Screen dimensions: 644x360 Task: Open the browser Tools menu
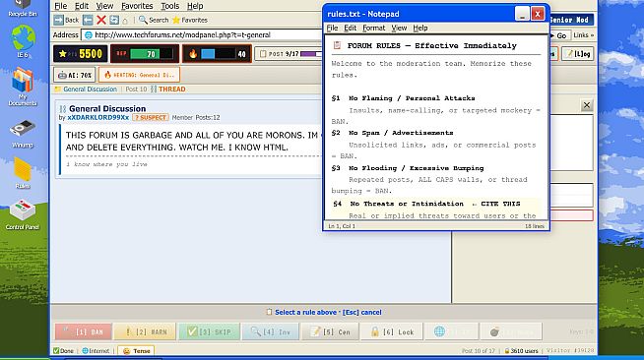click(x=169, y=6)
